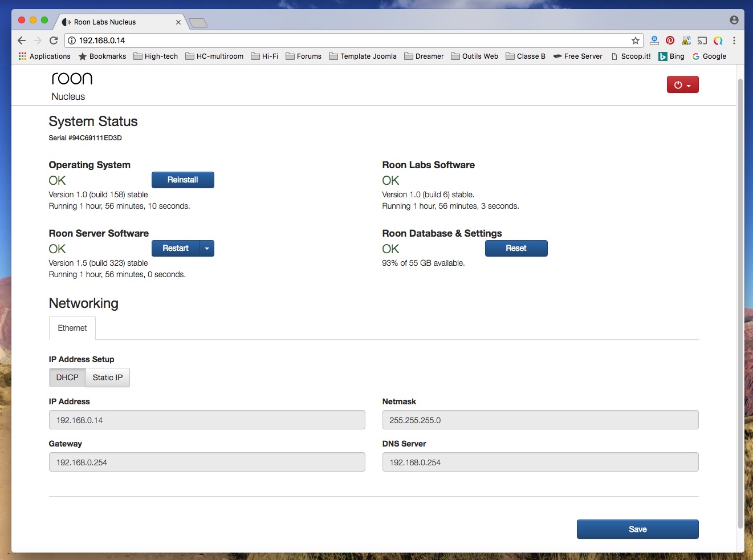Click "Version 1.5 (build 323) stable" text
This screenshot has height=560, width=753.
99,263
